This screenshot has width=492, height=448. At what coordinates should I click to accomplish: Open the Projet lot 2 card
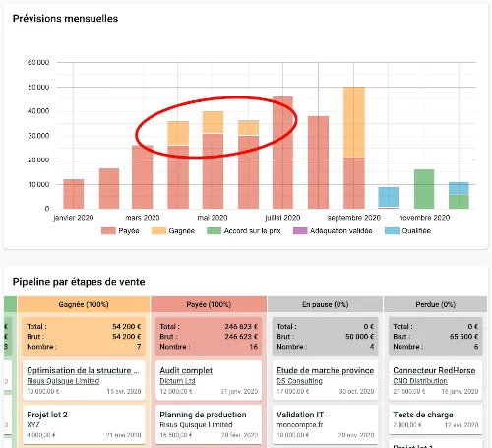click(84, 424)
